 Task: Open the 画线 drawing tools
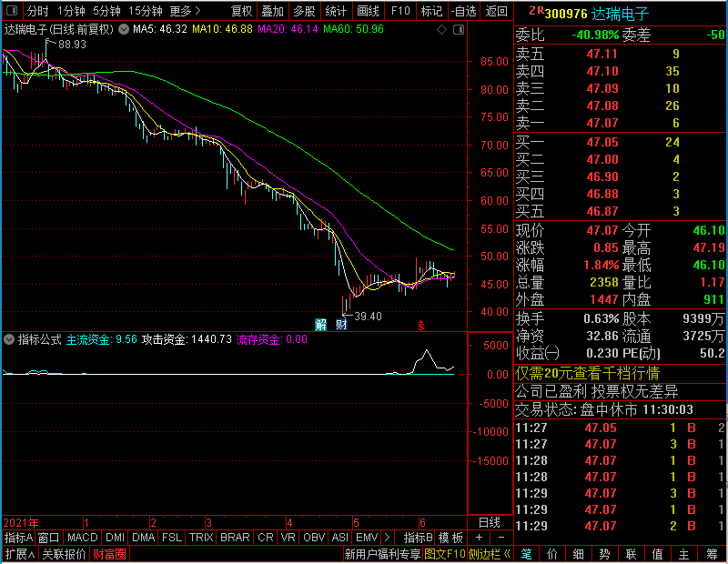(x=368, y=11)
